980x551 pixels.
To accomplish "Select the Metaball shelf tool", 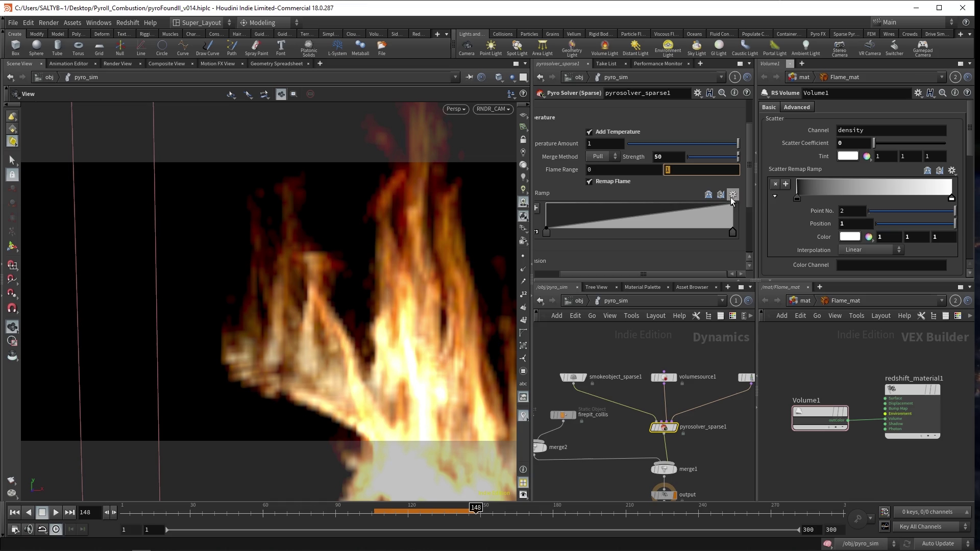I will point(360,47).
